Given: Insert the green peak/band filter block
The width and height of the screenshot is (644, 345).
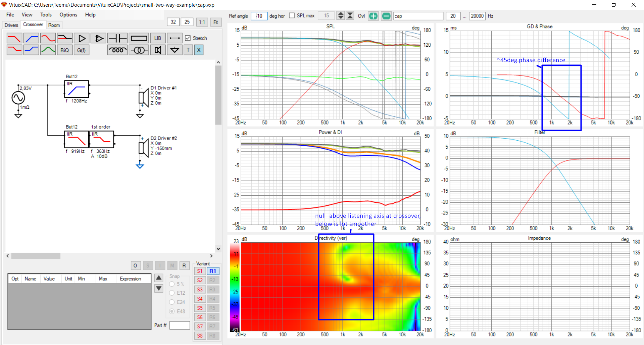Looking at the screenshot, I should pyautogui.click(x=48, y=50).
